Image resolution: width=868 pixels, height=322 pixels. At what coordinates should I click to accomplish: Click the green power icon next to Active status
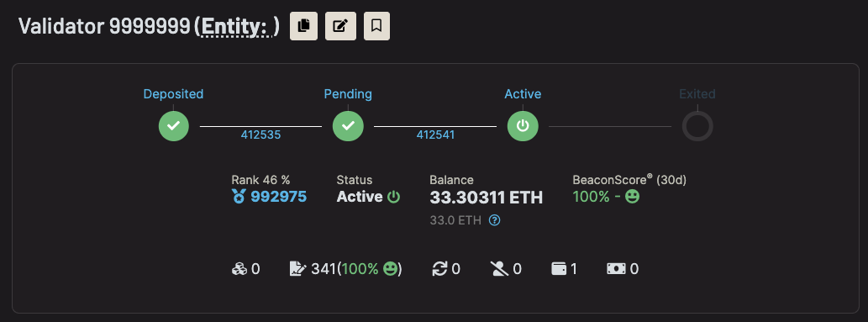[393, 197]
